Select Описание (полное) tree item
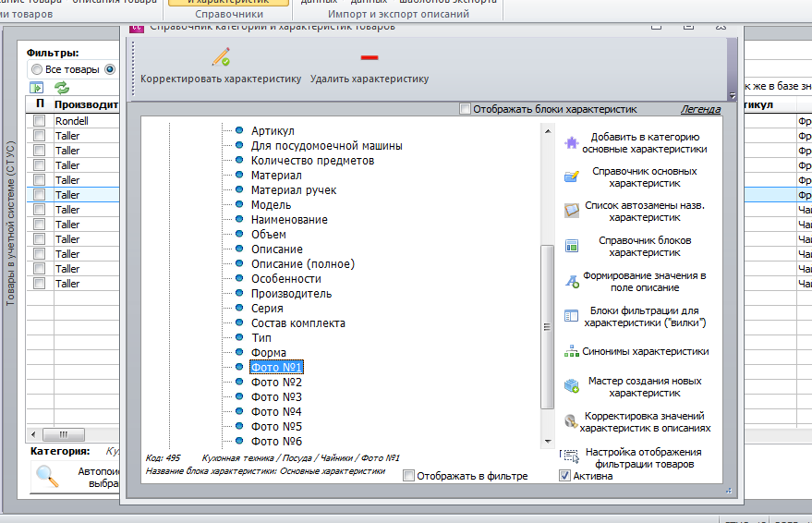The image size is (812, 523). click(x=303, y=263)
